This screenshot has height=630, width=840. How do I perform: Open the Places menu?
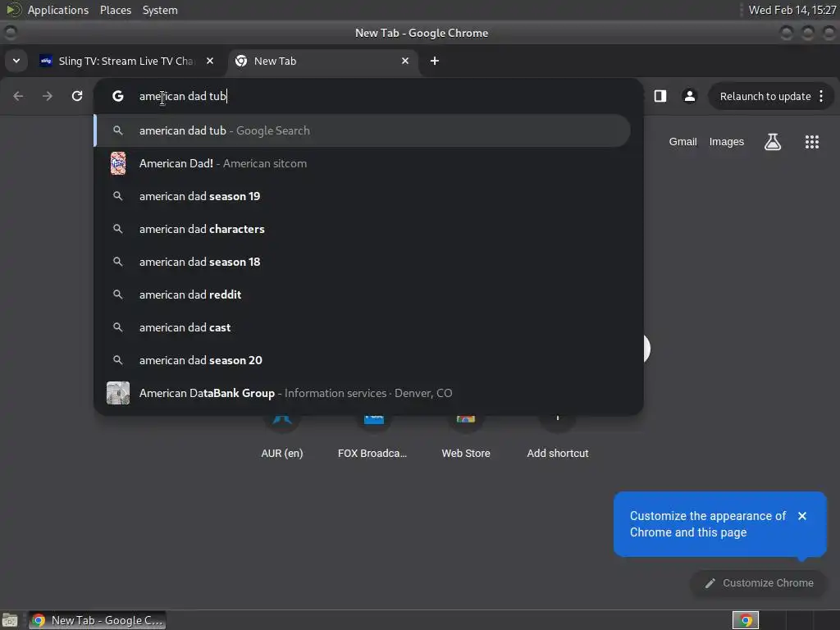coord(116,10)
